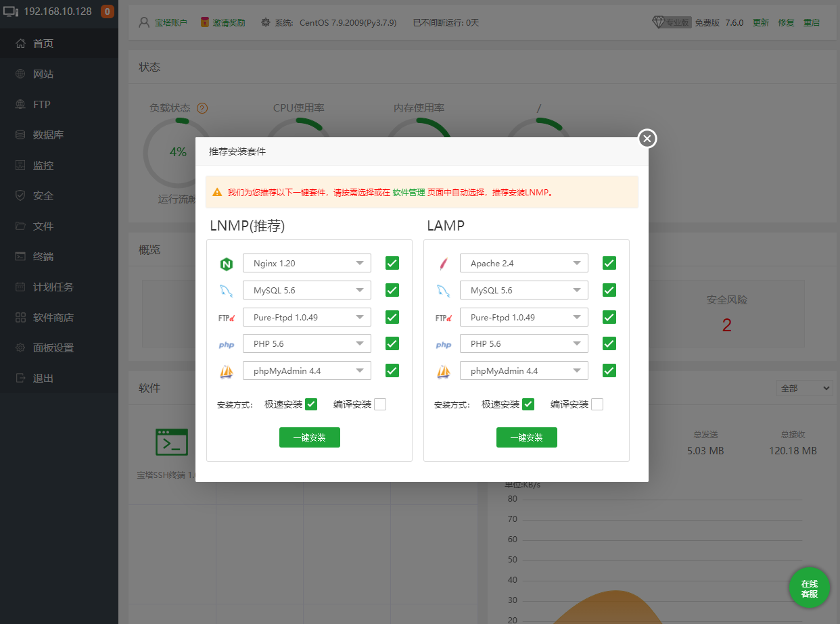Enable 编译安装 option under LNMP
Viewport: 840px width, 624px height.
click(x=380, y=404)
